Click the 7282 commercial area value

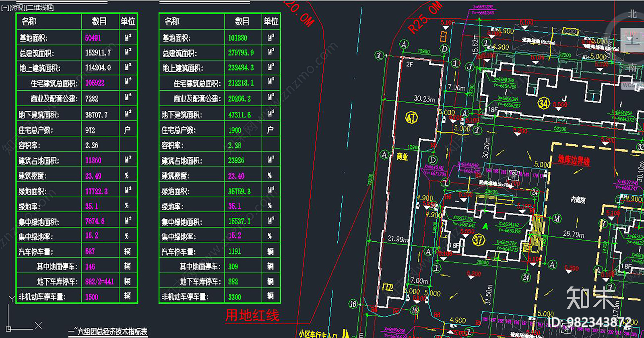[x=92, y=99]
